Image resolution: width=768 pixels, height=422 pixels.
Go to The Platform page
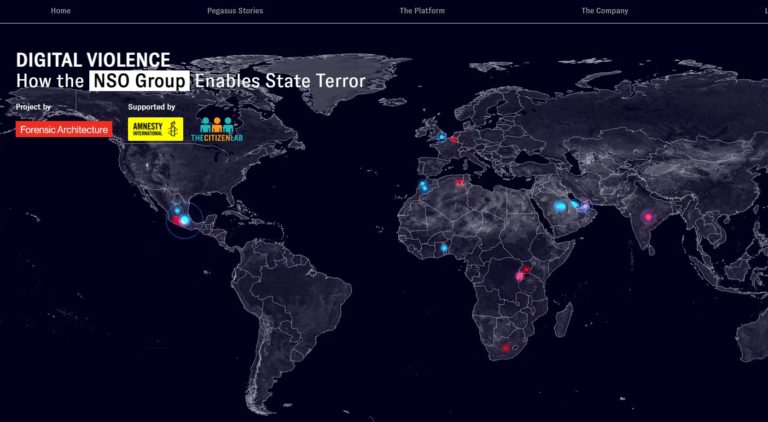pyautogui.click(x=422, y=11)
